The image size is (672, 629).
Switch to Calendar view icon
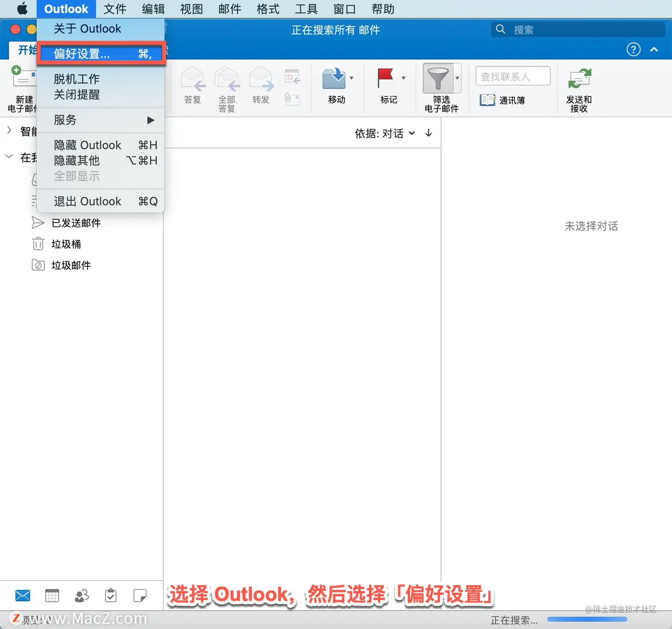click(52, 596)
